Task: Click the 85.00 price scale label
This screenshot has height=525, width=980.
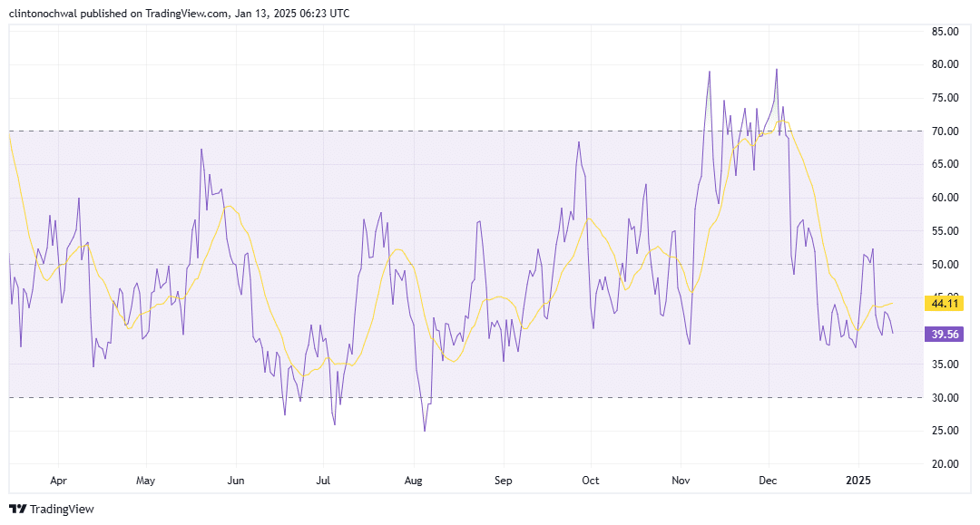Action: pos(946,32)
